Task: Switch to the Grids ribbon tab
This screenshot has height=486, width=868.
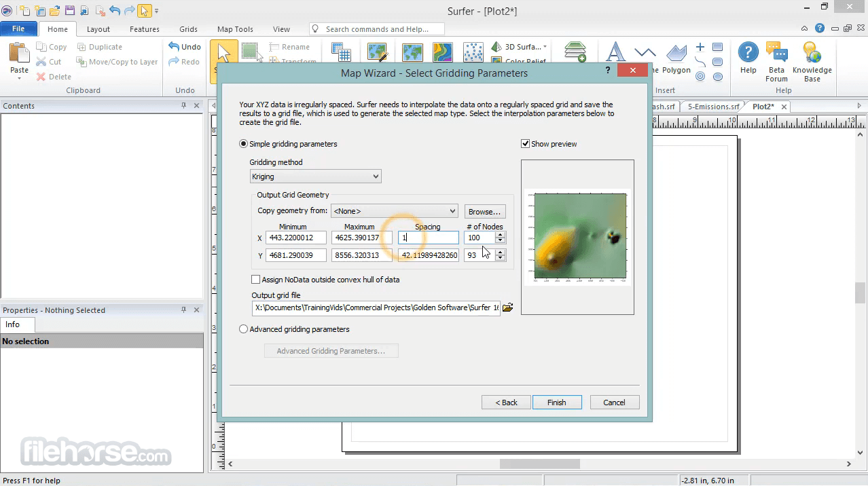Action: (x=189, y=29)
